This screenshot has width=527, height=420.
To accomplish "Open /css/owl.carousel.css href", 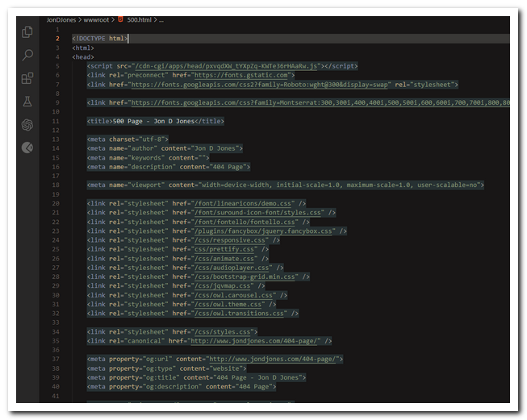I will (233, 295).
